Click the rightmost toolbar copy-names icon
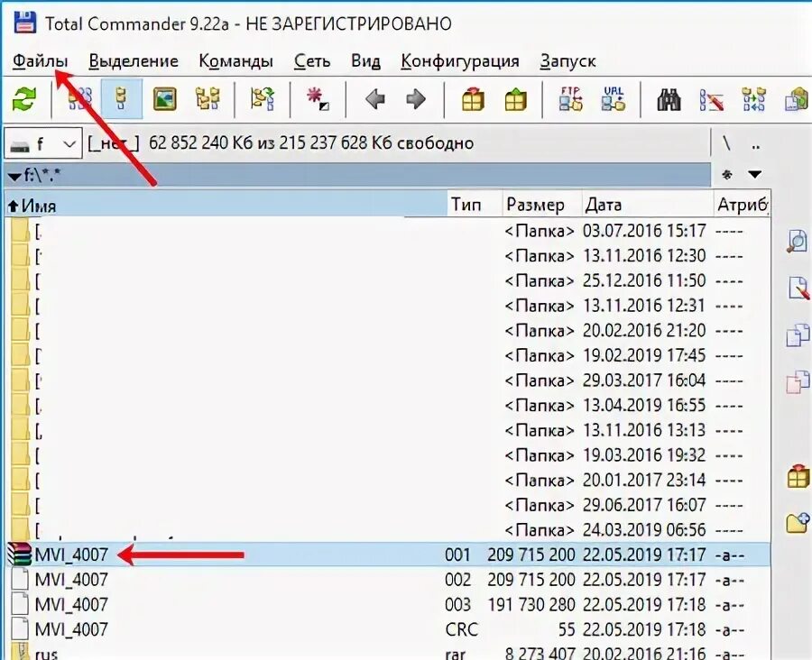 point(797,99)
